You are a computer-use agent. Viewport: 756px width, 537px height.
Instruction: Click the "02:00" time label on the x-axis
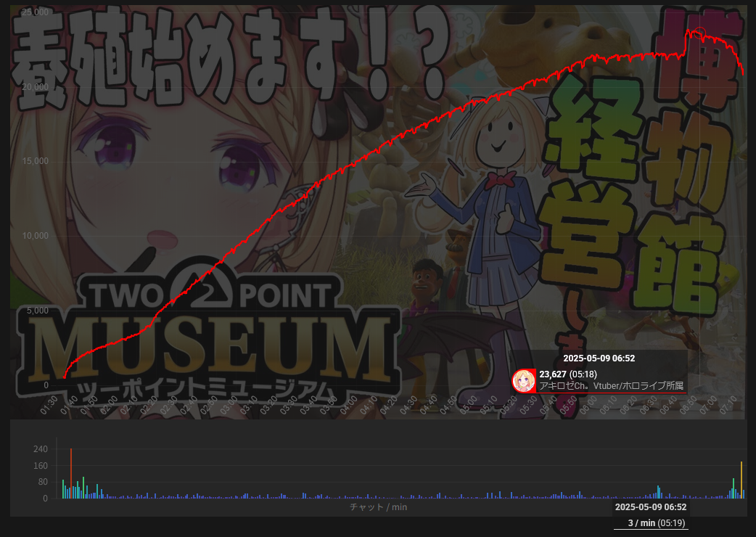pos(110,405)
